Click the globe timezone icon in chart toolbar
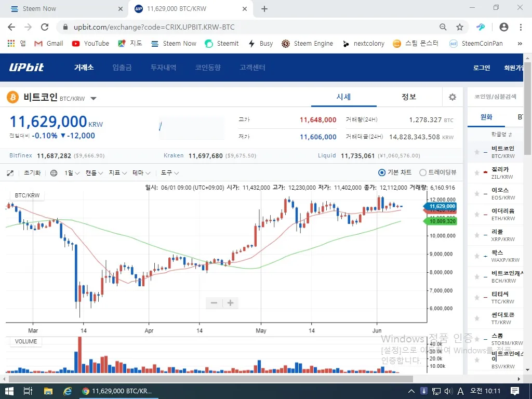Viewport: 532px width, 399px height. point(54,173)
